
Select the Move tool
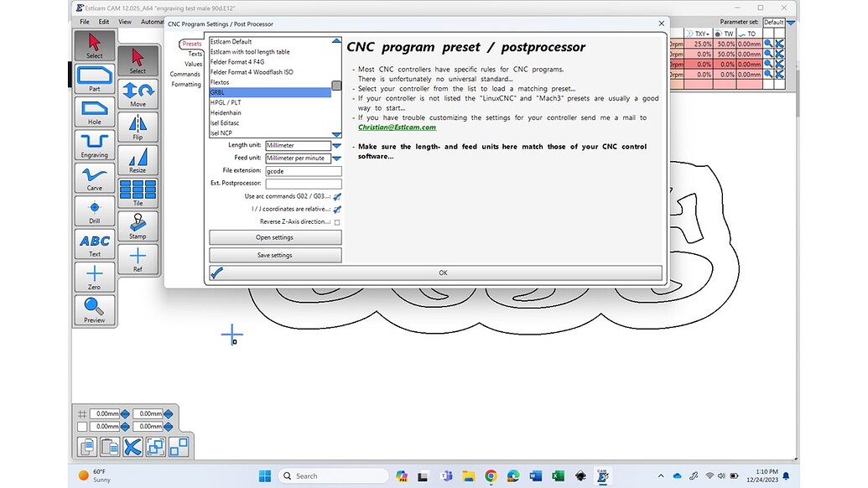tap(138, 94)
